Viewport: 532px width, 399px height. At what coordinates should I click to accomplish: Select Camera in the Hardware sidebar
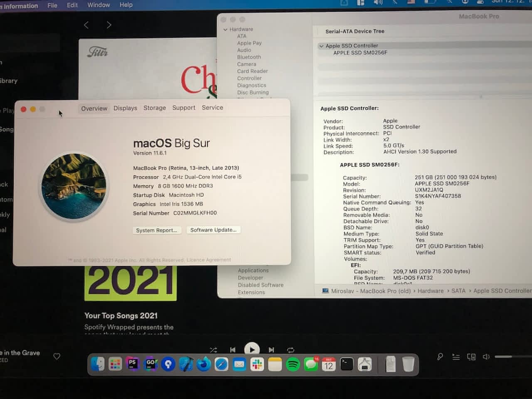click(x=246, y=64)
